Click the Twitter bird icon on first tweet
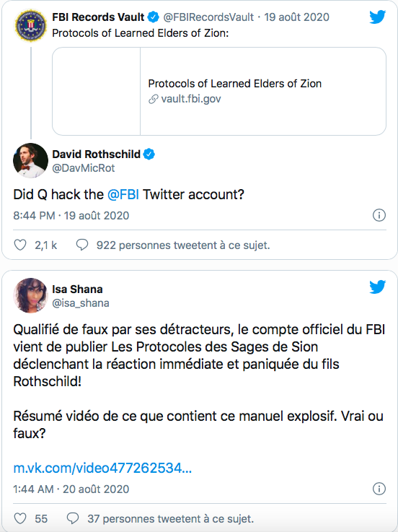The image size is (398, 532). pyautogui.click(x=378, y=17)
